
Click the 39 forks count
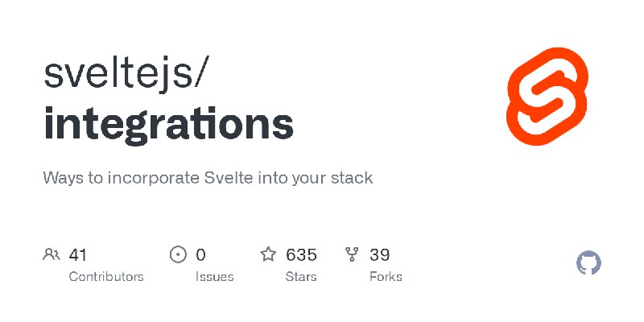(x=379, y=255)
